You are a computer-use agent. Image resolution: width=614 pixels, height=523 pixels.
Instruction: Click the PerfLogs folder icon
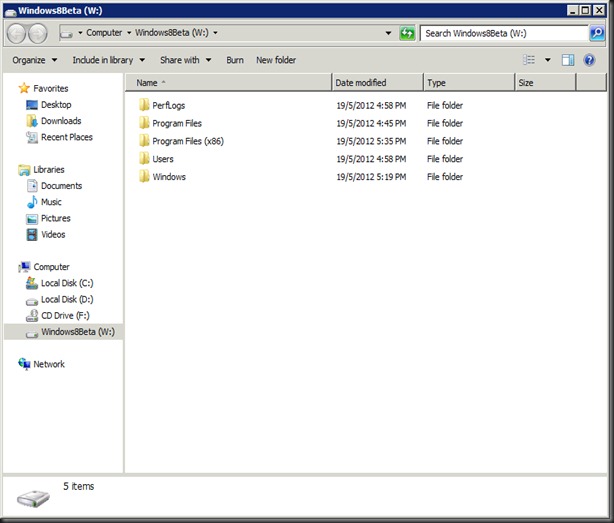(x=144, y=105)
